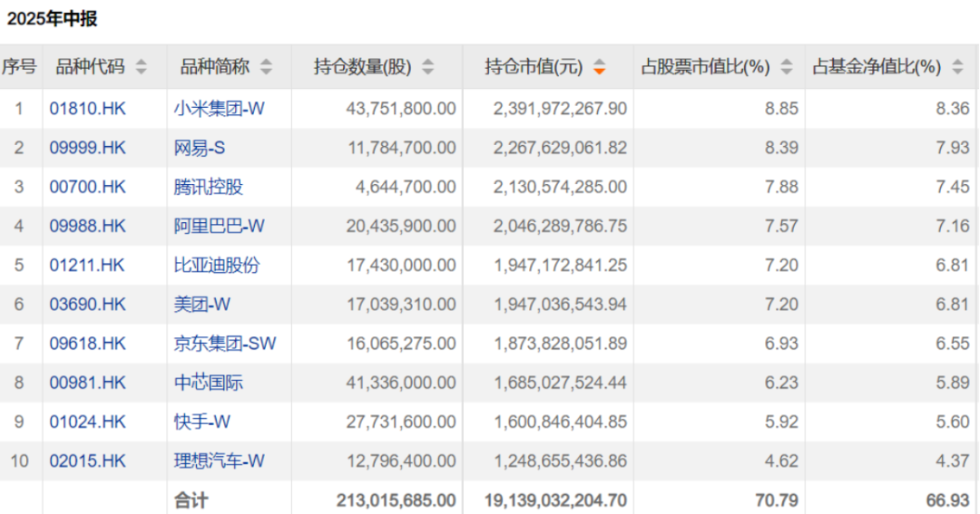Open 快手-W stock link
The image size is (980, 514).
coord(201,422)
